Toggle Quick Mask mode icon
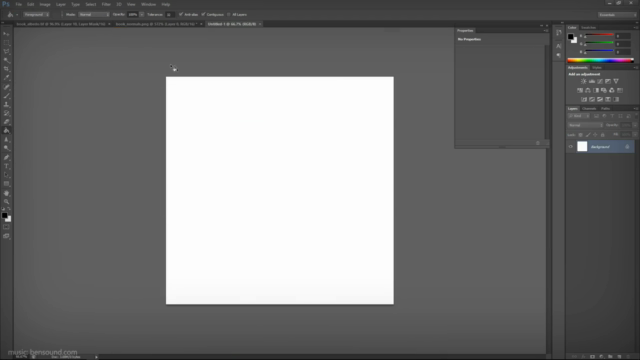The width and height of the screenshot is (640, 360). click(x=7, y=227)
